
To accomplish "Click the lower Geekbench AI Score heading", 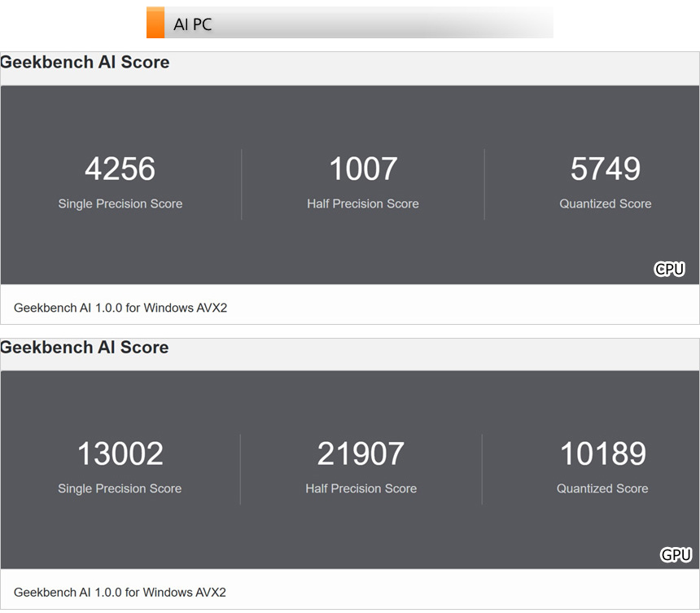I will pos(85,348).
